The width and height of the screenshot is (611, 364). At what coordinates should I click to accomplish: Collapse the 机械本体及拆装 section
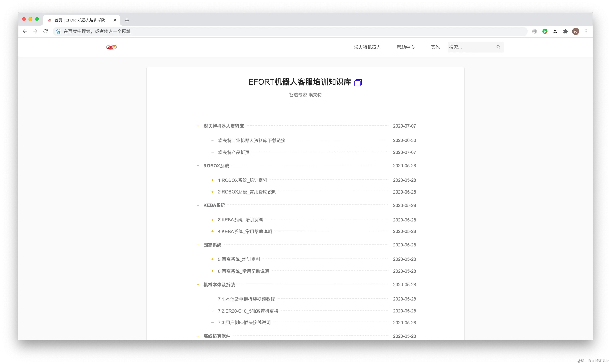pyautogui.click(x=198, y=285)
